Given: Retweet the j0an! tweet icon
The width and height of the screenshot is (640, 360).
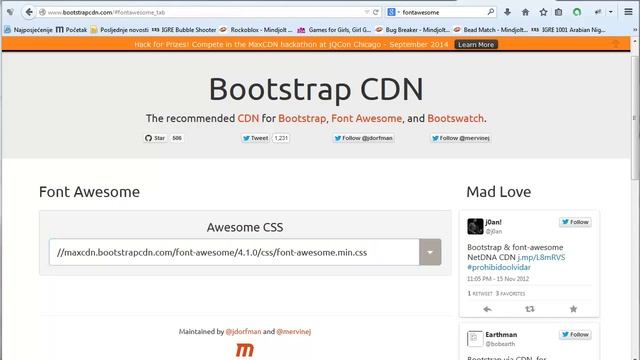Looking at the screenshot, I should click(x=530, y=309).
